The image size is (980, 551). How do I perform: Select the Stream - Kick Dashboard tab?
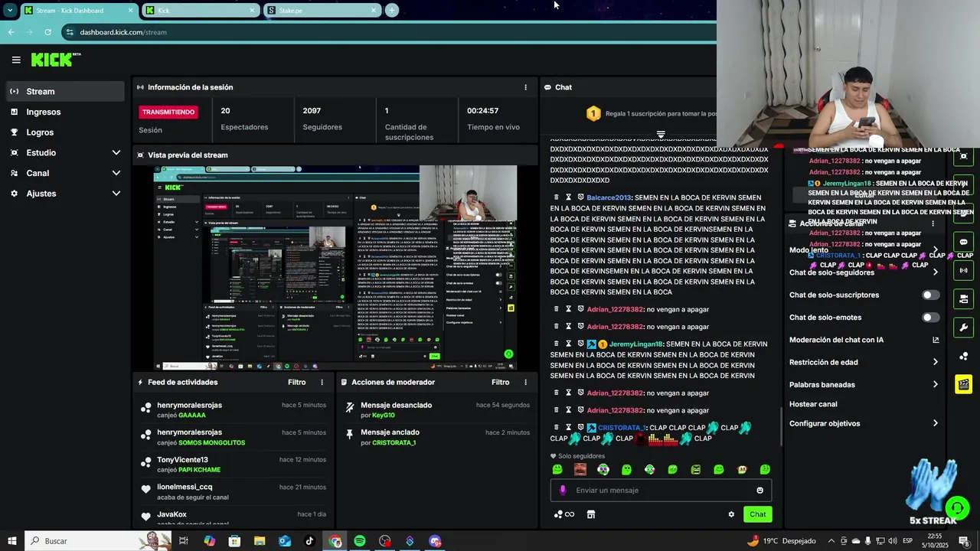(x=79, y=10)
